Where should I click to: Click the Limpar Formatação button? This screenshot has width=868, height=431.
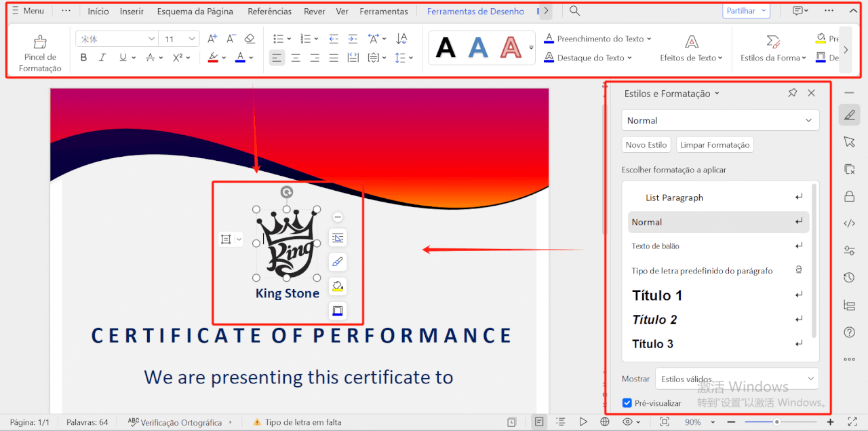715,145
